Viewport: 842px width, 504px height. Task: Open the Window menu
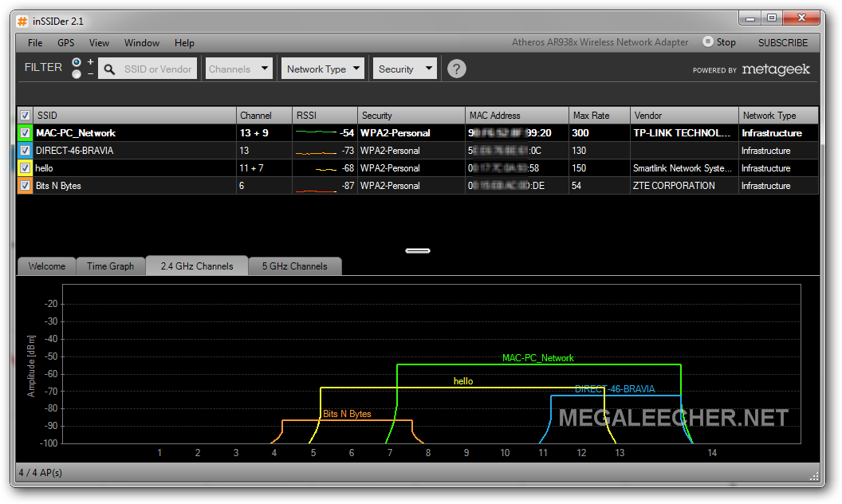[142, 43]
